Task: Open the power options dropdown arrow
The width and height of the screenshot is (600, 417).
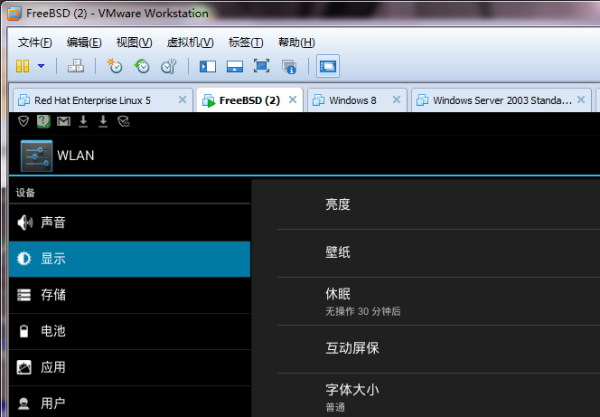Action: [x=41, y=66]
